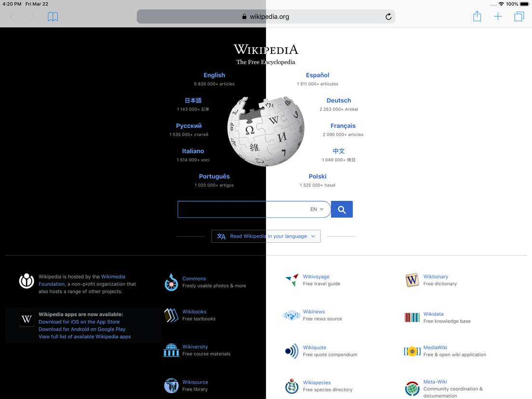Add a new tab with plus icon
The width and height of the screenshot is (532, 399).
click(x=498, y=16)
